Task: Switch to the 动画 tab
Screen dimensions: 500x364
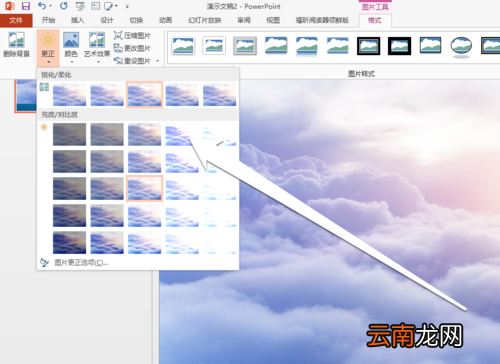Action: [x=165, y=20]
